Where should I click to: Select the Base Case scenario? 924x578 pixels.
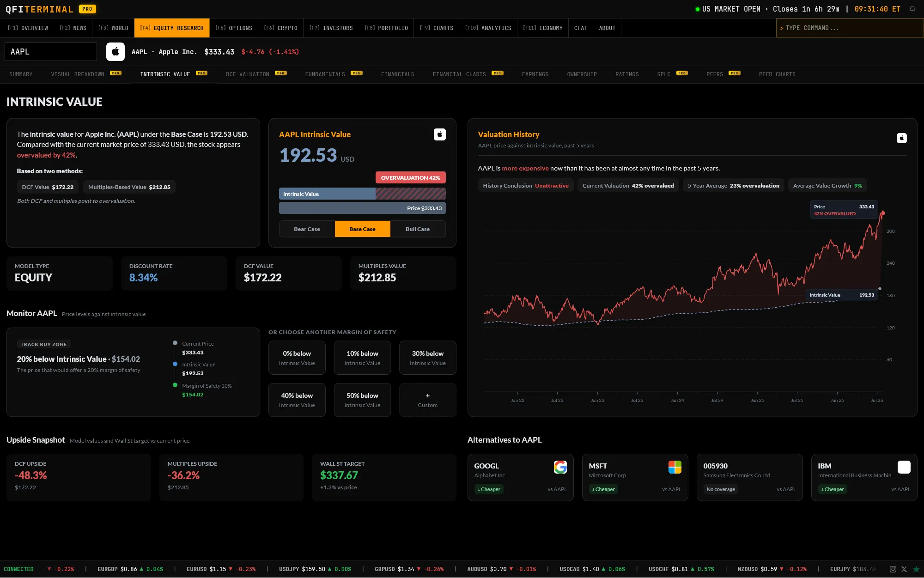[x=363, y=229]
